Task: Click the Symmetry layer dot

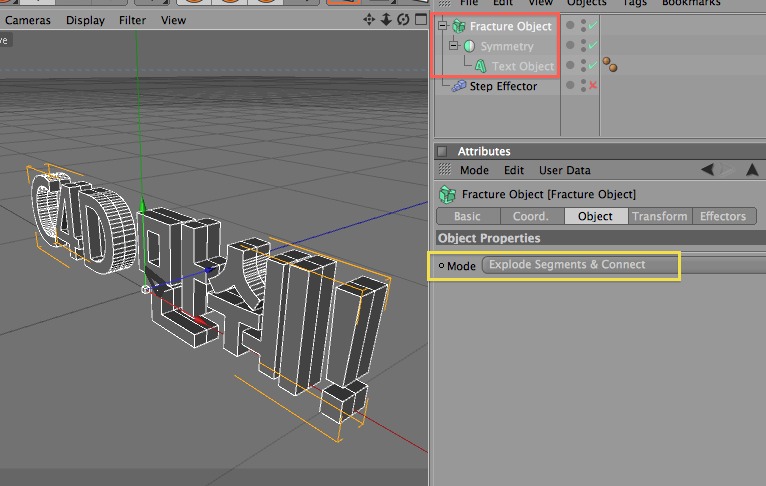Action: [x=570, y=45]
